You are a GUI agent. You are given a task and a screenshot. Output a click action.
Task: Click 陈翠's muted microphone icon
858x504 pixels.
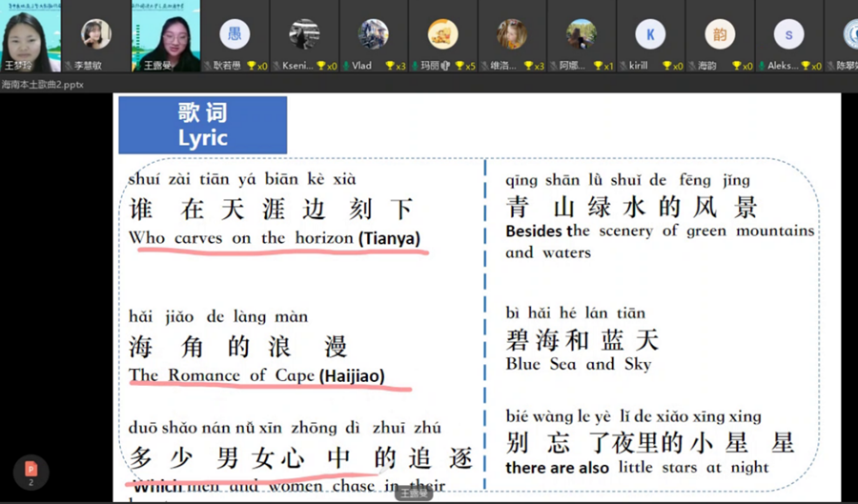tap(831, 66)
